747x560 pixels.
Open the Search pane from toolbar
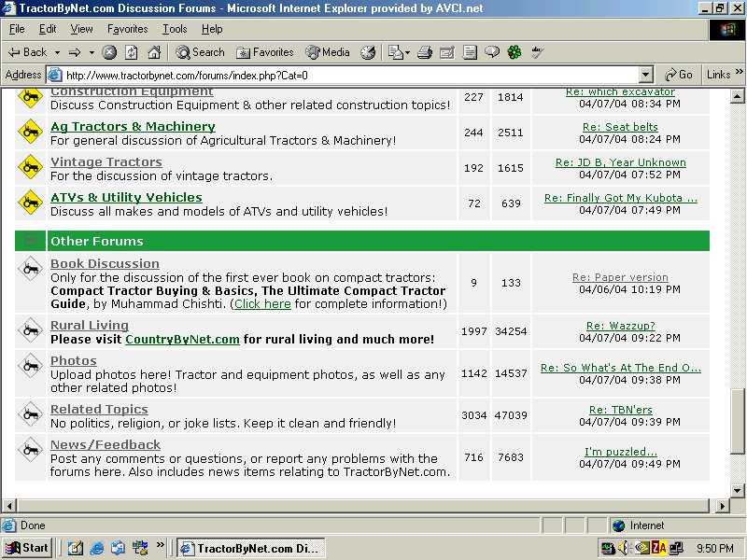click(x=200, y=52)
